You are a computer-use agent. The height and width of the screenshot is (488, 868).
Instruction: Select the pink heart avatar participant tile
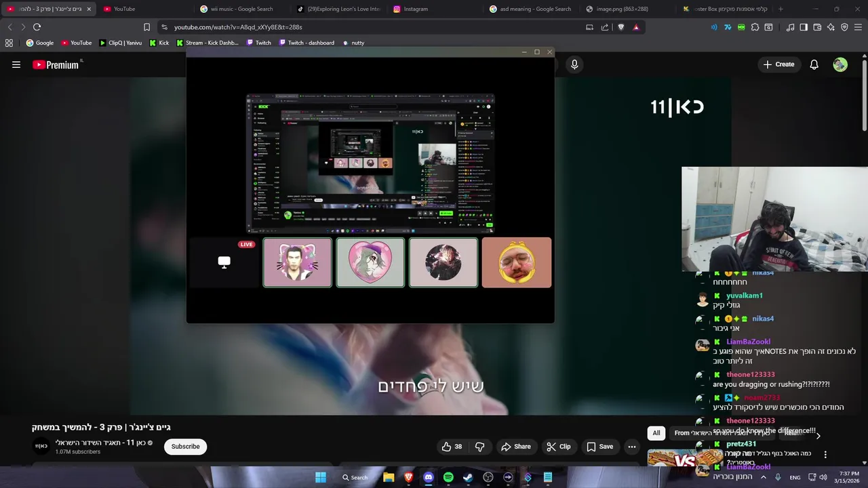click(x=370, y=262)
